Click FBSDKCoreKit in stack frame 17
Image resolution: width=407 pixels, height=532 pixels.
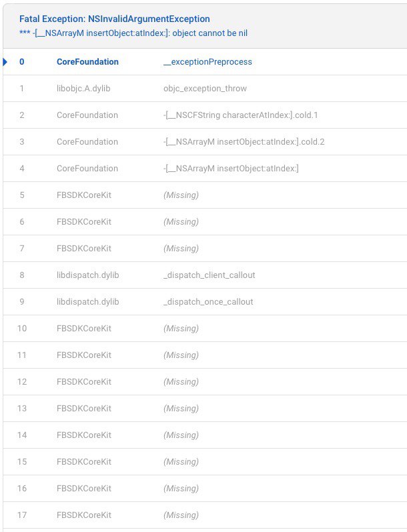click(84, 515)
